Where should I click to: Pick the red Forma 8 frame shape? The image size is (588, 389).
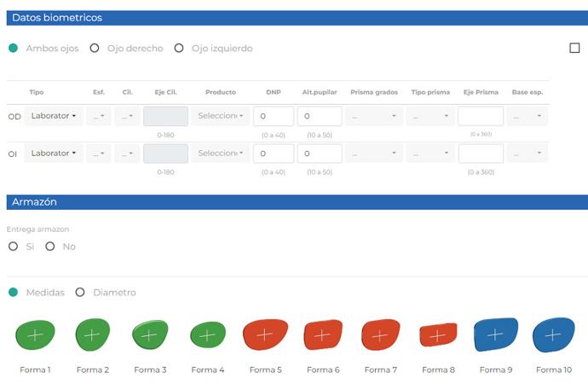pyautogui.click(x=436, y=336)
